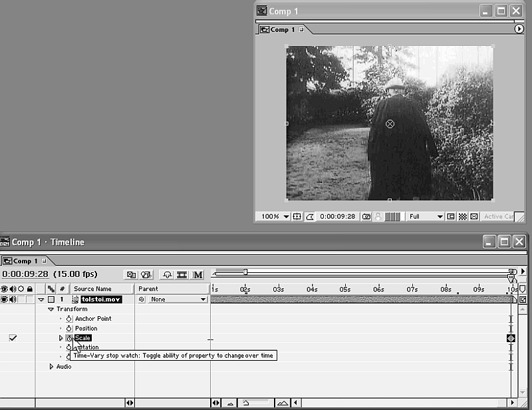Open the Full resolution dropdown
This screenshot has height=410, width=532.
point(440,216)
